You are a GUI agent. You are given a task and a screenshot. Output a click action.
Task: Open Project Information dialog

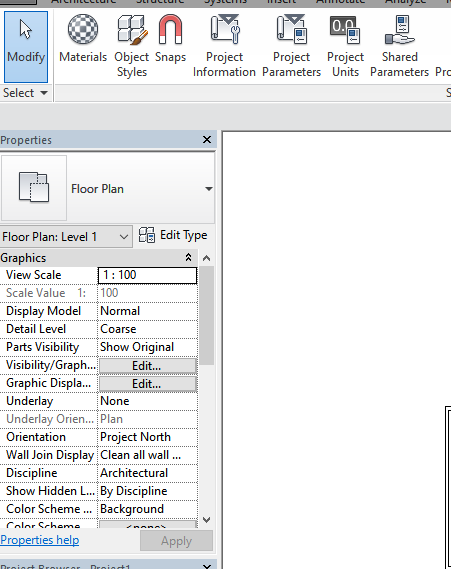(224, 46)
